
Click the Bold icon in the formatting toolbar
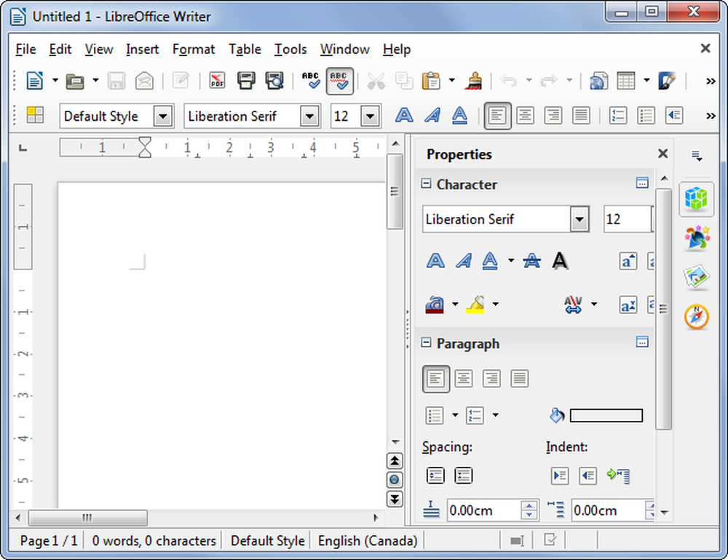[404, 115]
